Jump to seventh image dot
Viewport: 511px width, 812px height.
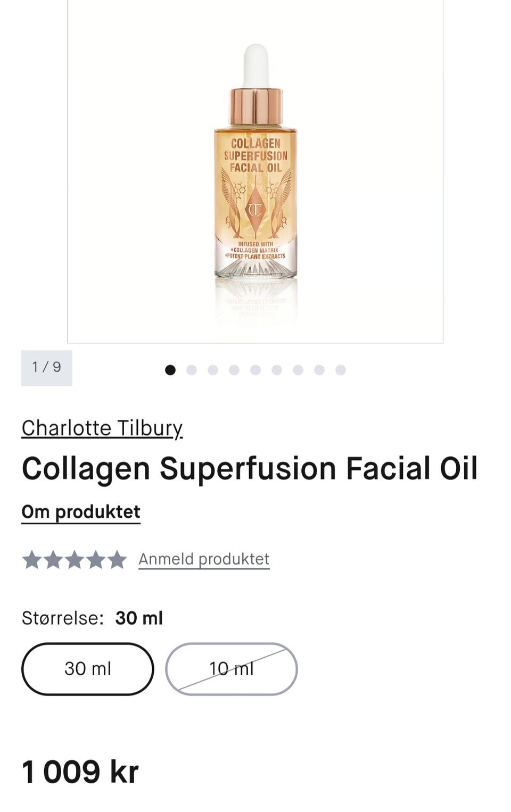point(298,370)
